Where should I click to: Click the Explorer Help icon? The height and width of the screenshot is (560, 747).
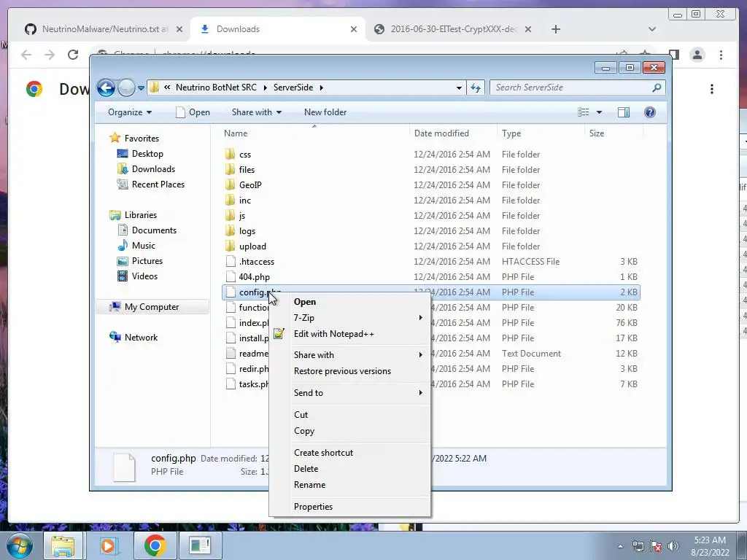(649, 112)
